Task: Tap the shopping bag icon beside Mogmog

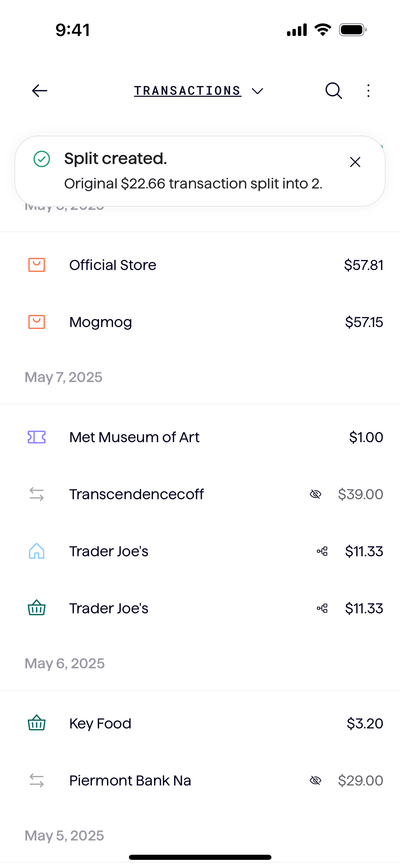Action: (37, 322)
